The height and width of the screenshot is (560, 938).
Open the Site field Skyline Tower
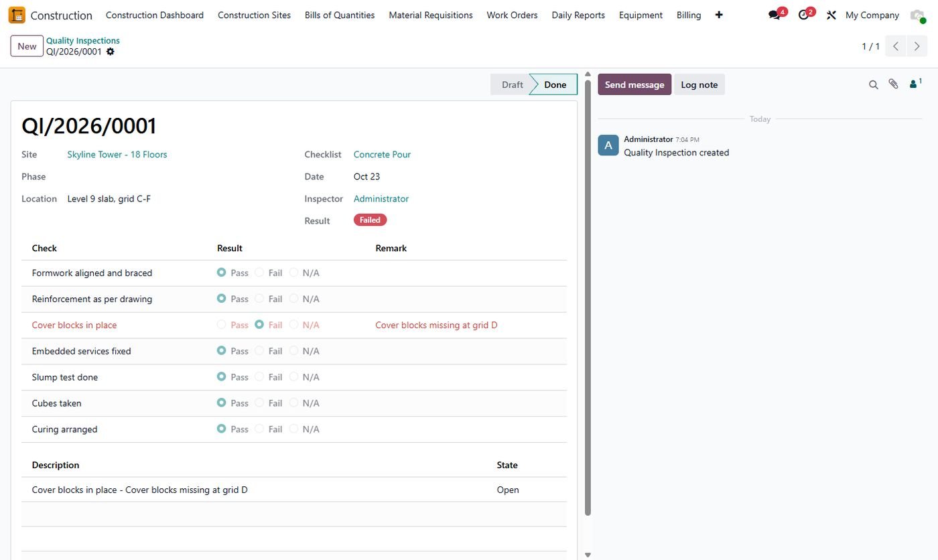[117, 155]
